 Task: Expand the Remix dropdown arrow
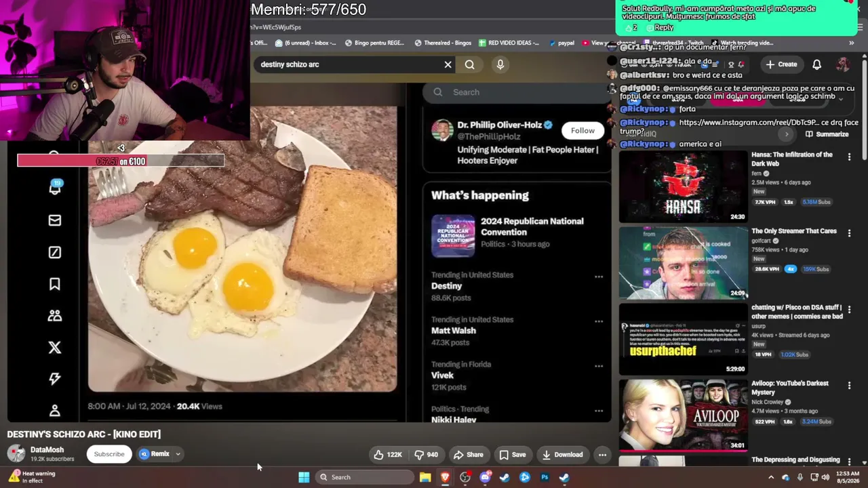pos(178,454)
